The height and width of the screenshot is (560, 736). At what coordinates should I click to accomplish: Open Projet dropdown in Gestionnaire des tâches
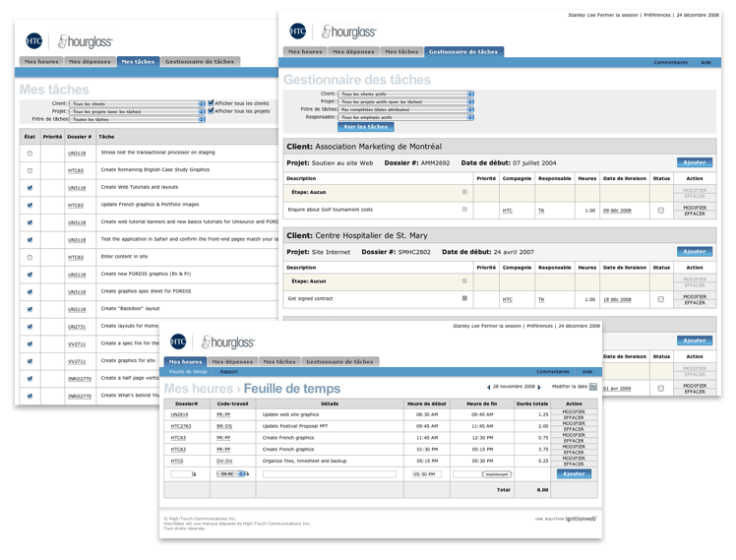[x=405, y=101]
